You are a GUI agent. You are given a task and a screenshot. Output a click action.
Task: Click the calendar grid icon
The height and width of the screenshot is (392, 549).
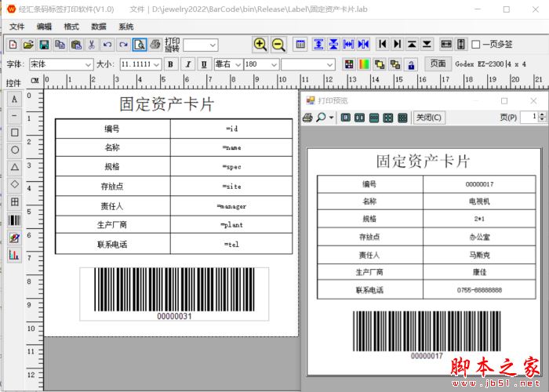click(300, 44)
